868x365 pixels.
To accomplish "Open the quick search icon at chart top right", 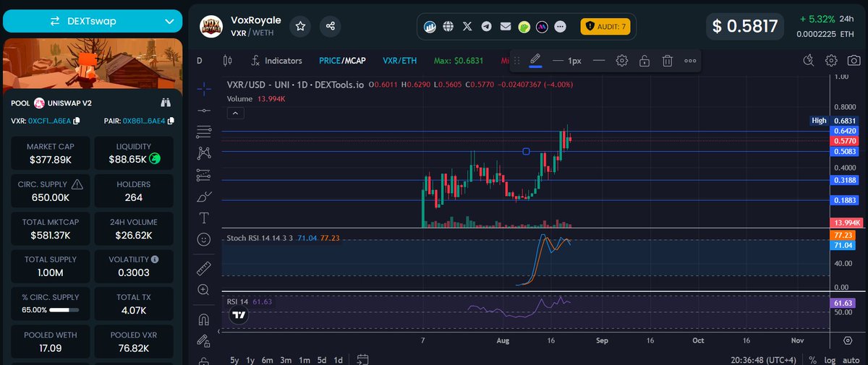I will pyautogui.click(x=809, y=61).
